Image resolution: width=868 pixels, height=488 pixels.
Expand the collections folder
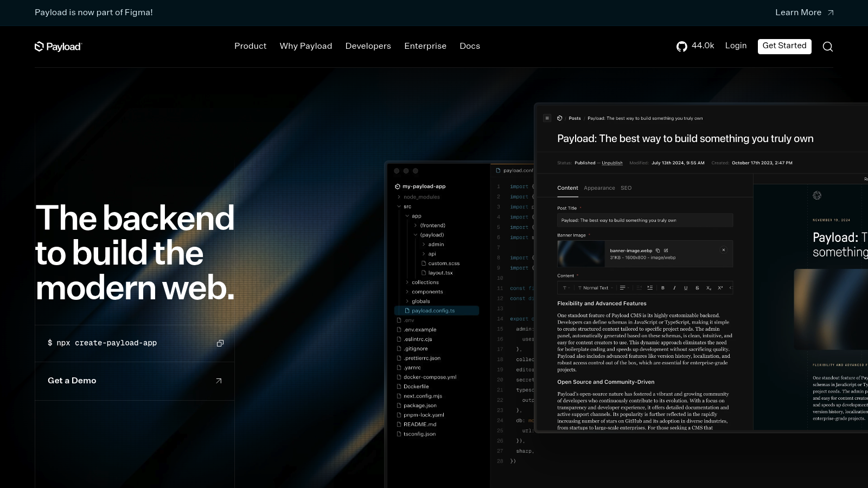pyautogui.click(x=422, y=282)
